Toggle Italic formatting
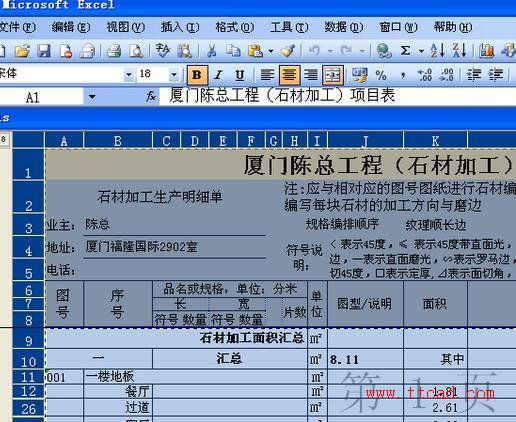The height and width of the screenshot is (422, 516). coord(218,75)
